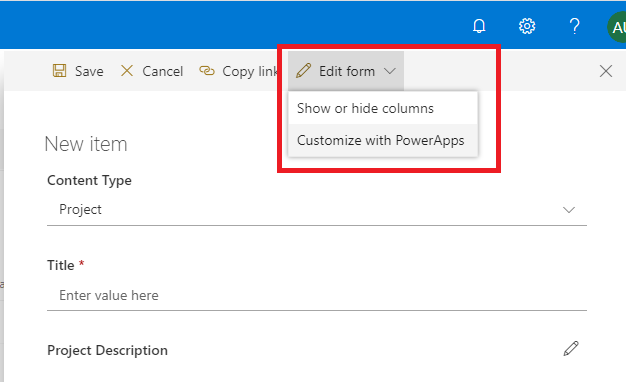
Task: Click into the Title input field
Action: (x=317, y=295)
